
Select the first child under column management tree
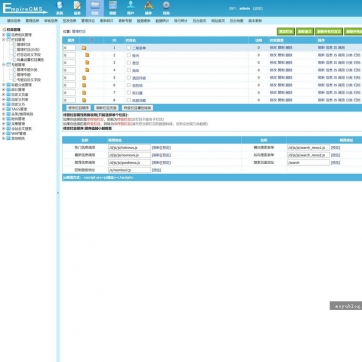pyautogui.click(x=24, y=44)
